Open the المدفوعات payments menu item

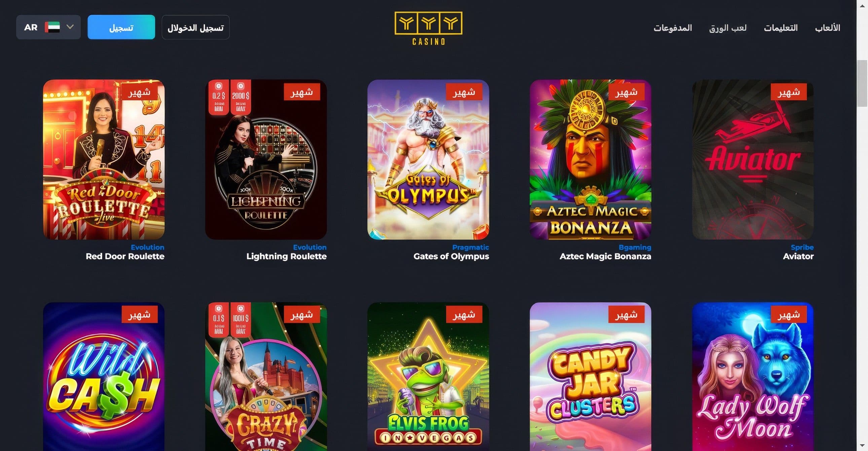pyautogui.click(x=673, y=28)
